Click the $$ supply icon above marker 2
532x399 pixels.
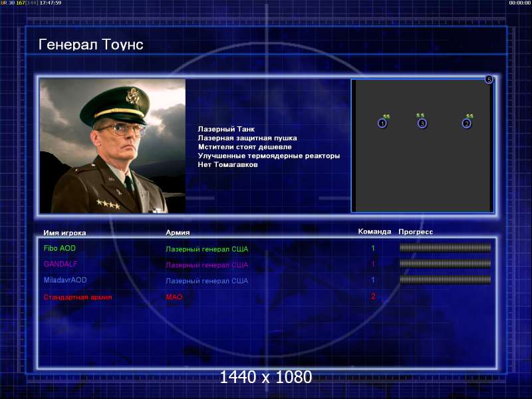(469, 116)
